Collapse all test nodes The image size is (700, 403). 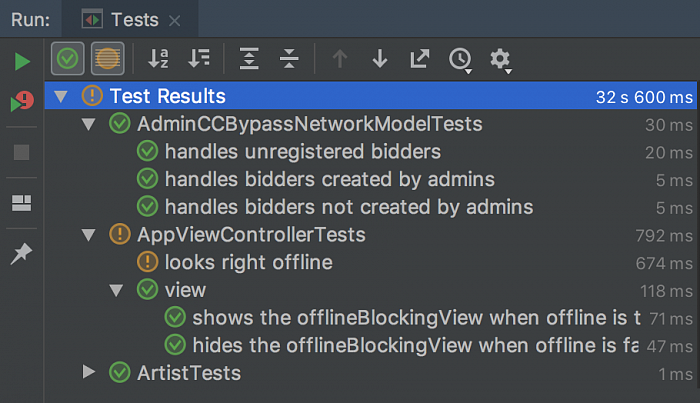[x=289, y=59]
